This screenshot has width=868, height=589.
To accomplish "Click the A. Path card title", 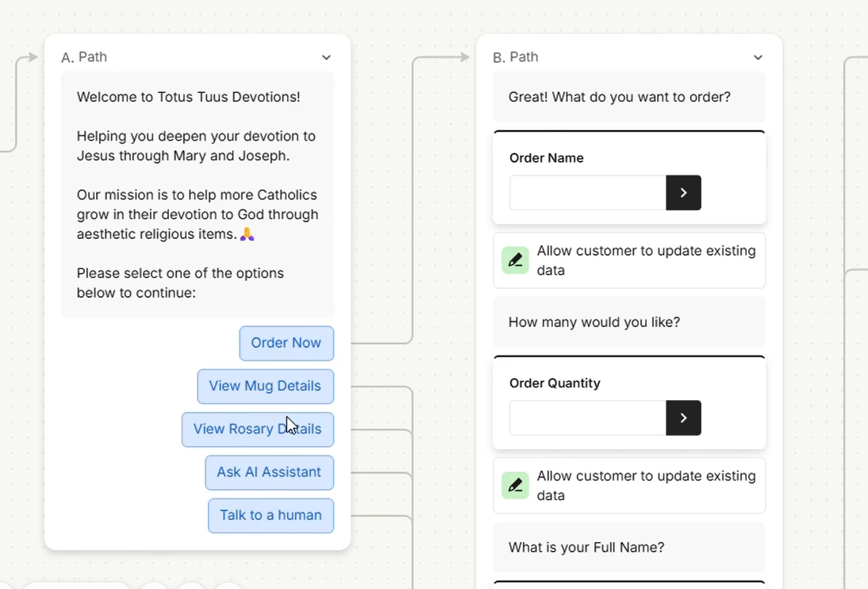I will click(x=84, y=57).
